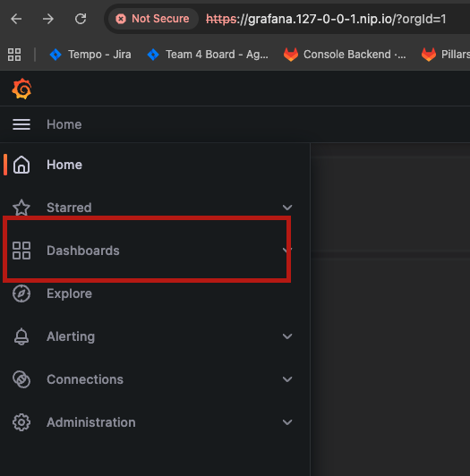This screenshot has width=470, height=476.
Task: Click the Home breadcrumb link
Action: tap(64, 124)
